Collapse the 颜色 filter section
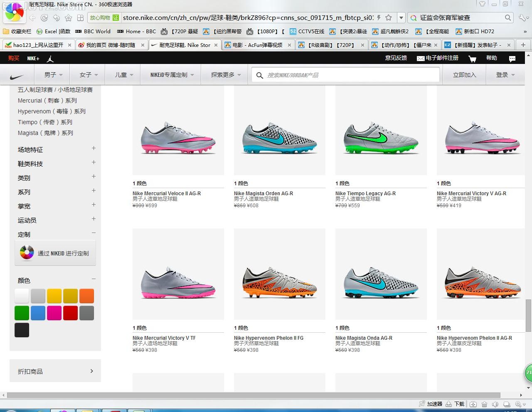The image size is (532, 412). tap(94, 279)
